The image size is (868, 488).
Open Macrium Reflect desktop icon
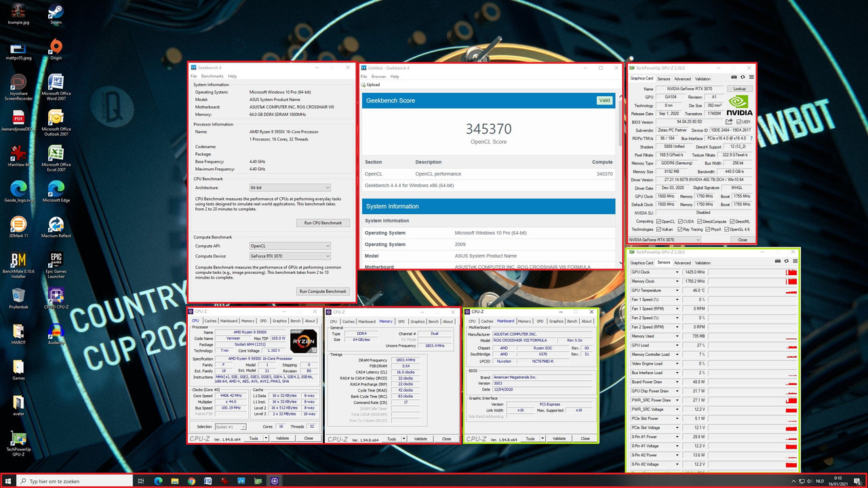(x=56, y=227)
